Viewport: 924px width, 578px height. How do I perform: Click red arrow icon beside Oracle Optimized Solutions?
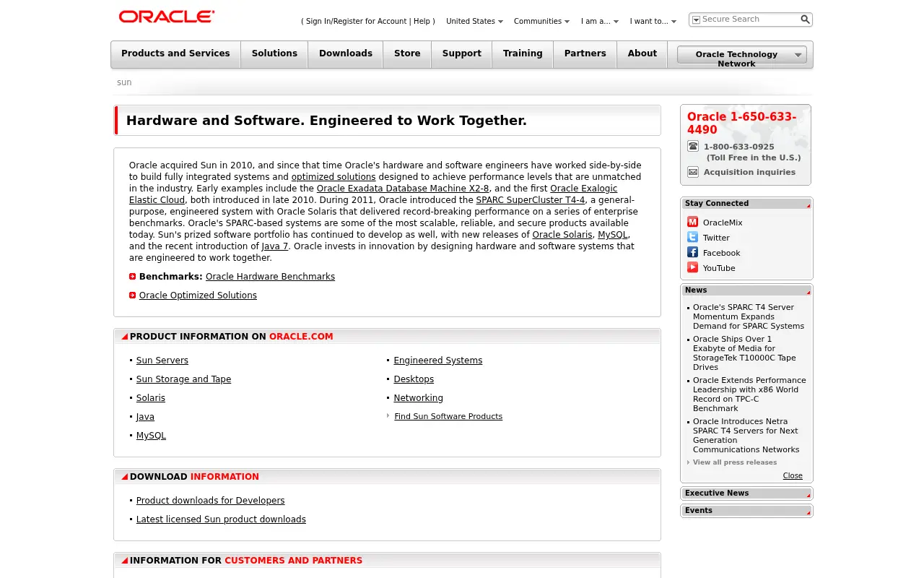pos(132,296)
